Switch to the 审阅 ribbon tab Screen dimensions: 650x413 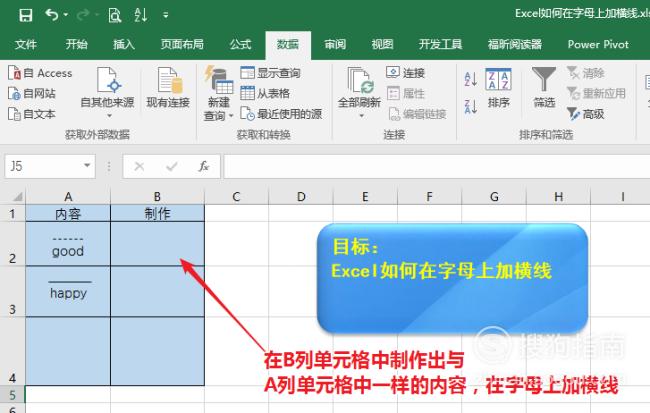click(x=335, y=44)
